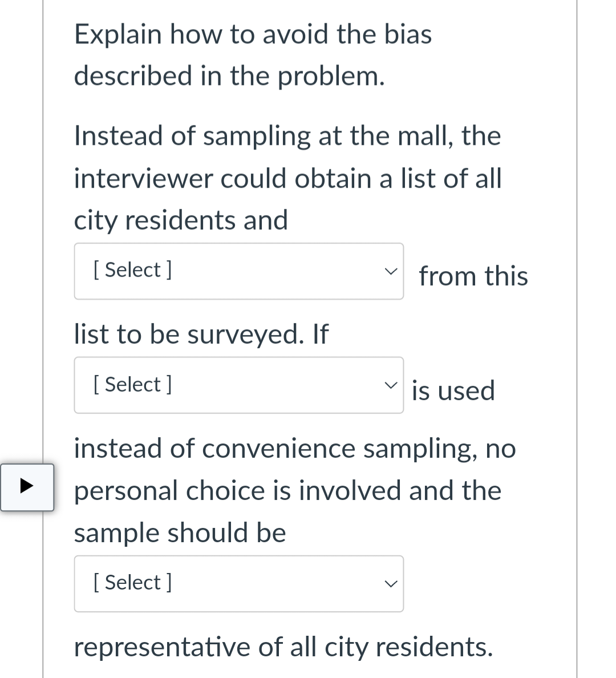Click the chevron icon in the lowest answer box
The image size is (616, 678).
[x=391, y=583]
